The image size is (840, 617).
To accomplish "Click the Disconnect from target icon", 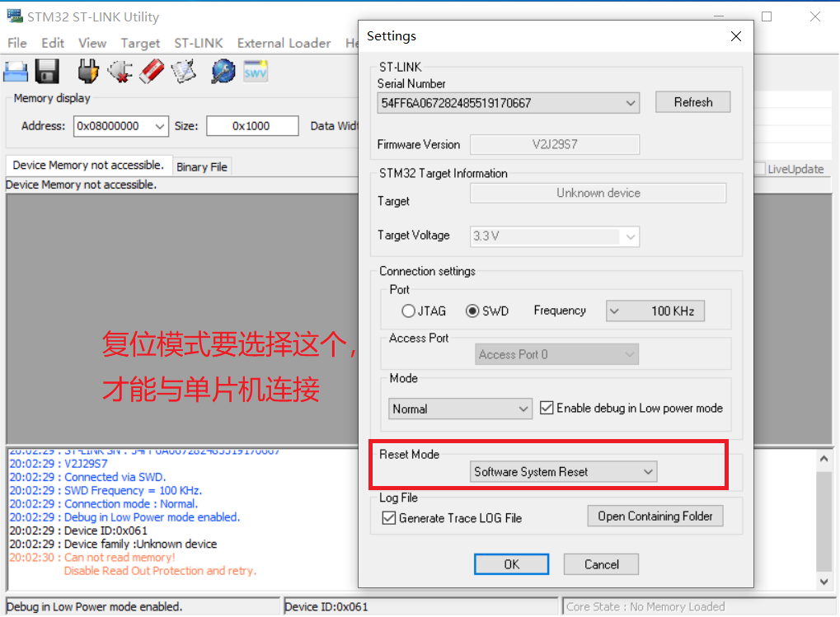I will 120,72.
